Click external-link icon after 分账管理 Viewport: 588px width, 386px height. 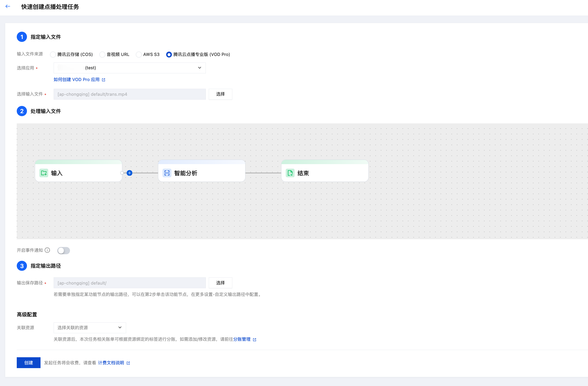(x=255, y=340)
